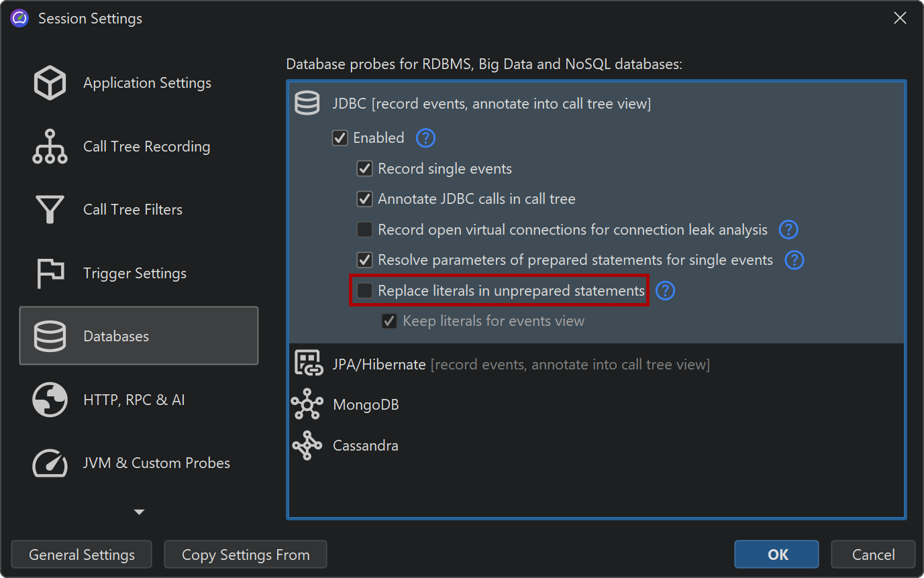
Task: Open help for the Enabled option
Action: 425,138
